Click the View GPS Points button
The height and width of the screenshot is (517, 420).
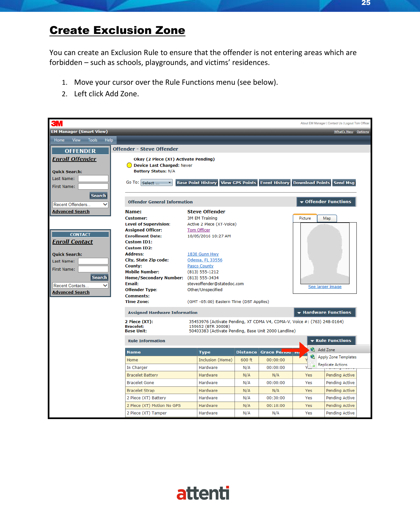coord(238,183)
